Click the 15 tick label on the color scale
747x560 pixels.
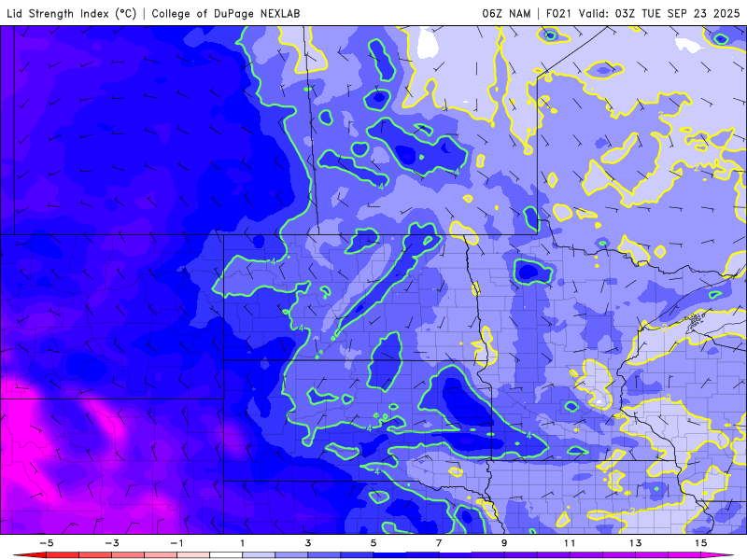tap(700, 543)
